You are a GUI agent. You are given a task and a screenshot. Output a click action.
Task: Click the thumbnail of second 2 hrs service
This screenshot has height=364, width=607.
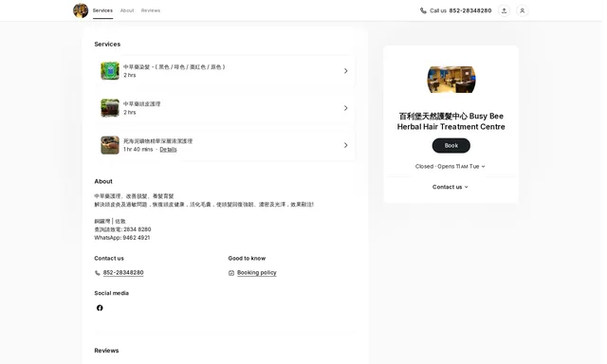point(110,108)
